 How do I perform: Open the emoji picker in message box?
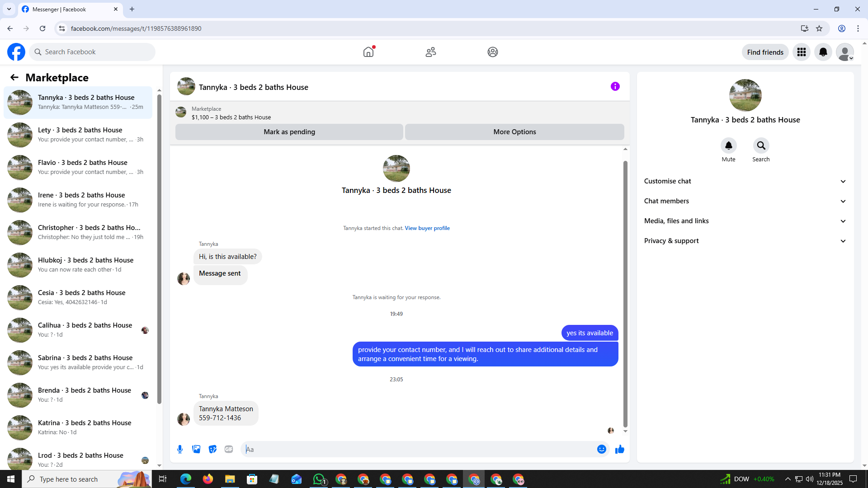601,449
